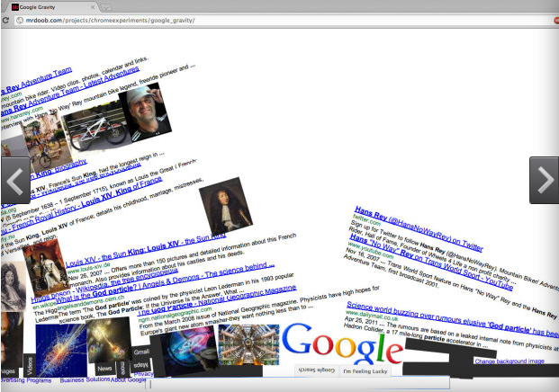Image resolution: width=559 pixels, height=392 pixels.
Task: Click the particle detector machine image
Action: [248, 344]
